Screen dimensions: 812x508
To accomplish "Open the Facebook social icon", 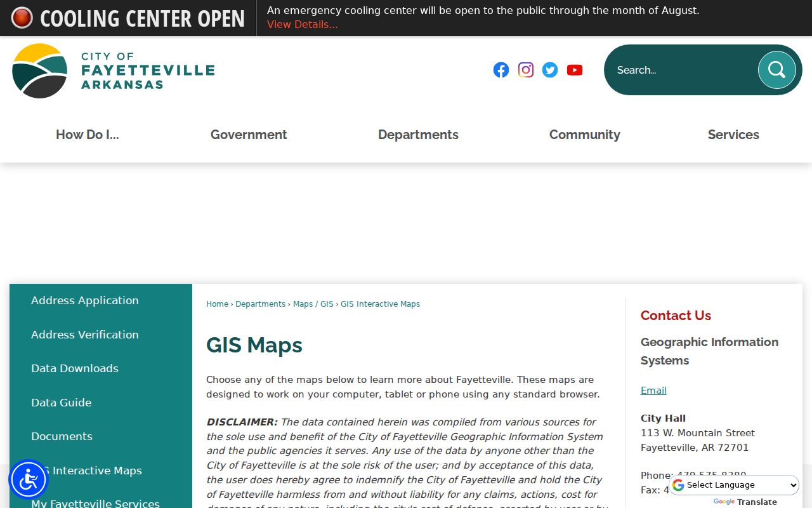I will (x=501, y=70).
